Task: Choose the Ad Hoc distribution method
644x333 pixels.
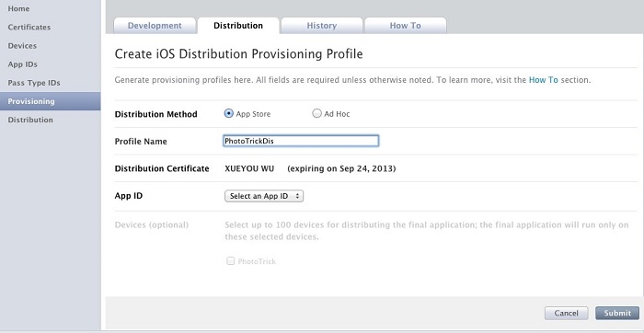Action: coord(316,114)
